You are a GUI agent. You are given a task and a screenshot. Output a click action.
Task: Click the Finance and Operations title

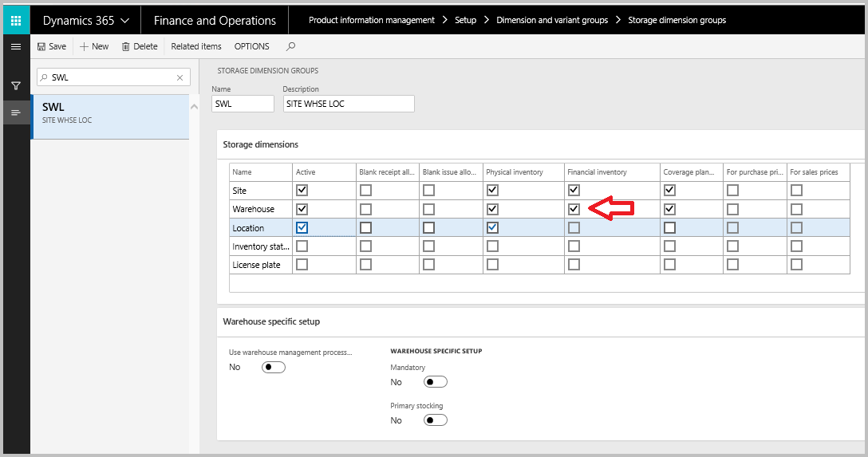(215, 21)
